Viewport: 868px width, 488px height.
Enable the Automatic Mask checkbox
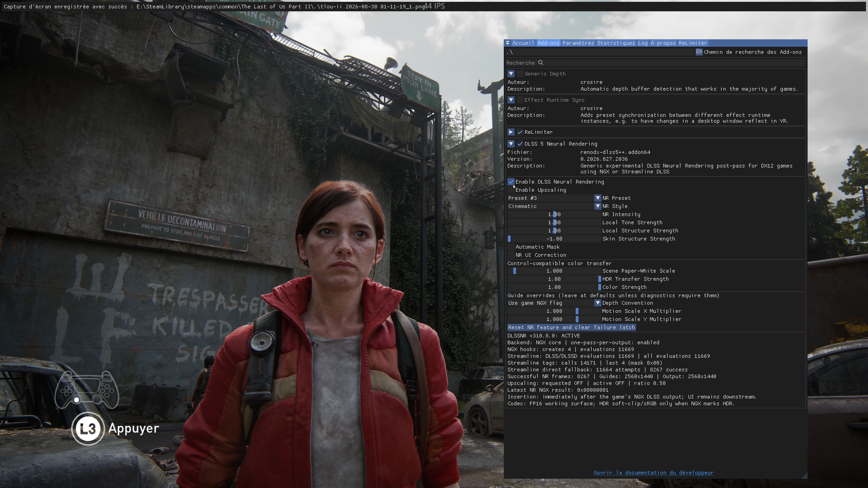coord(511,247)
